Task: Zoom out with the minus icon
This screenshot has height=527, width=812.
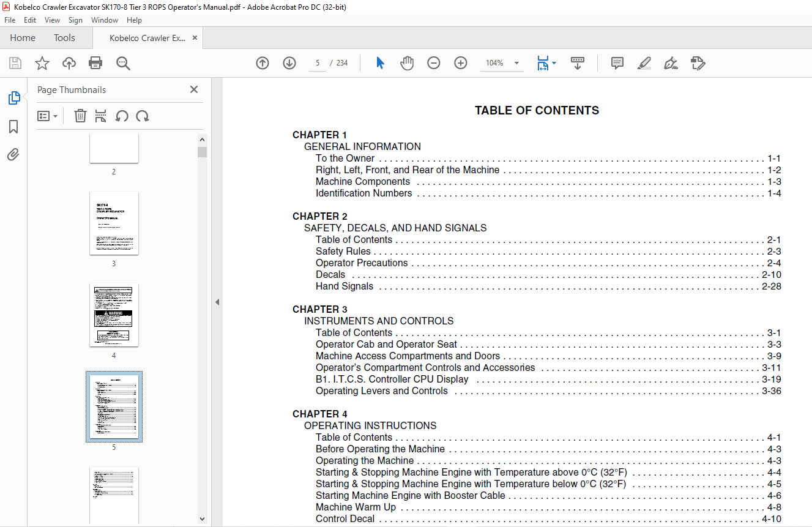Action: (434, 63)
